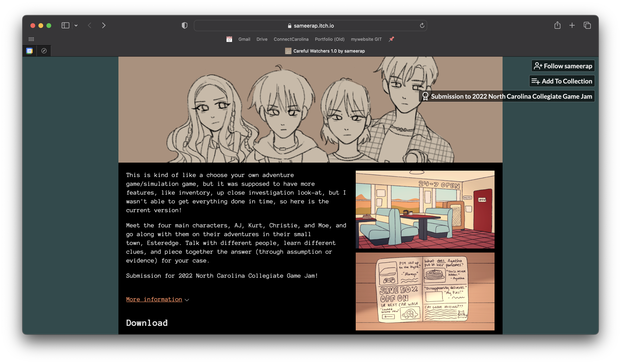The image size is (621, 364).
Task: Open the ConnectCarolina bookmark
Action: point(291,39)
